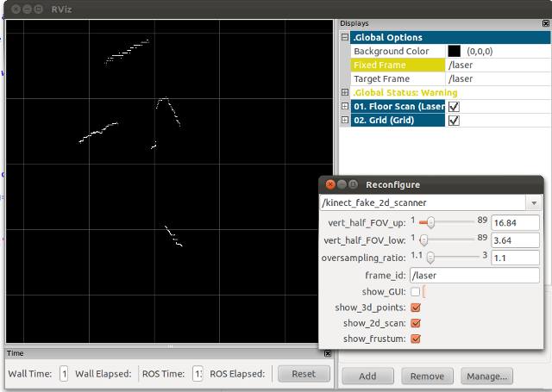Close the Reconfigure dialog window

click(x=329, y=184)
